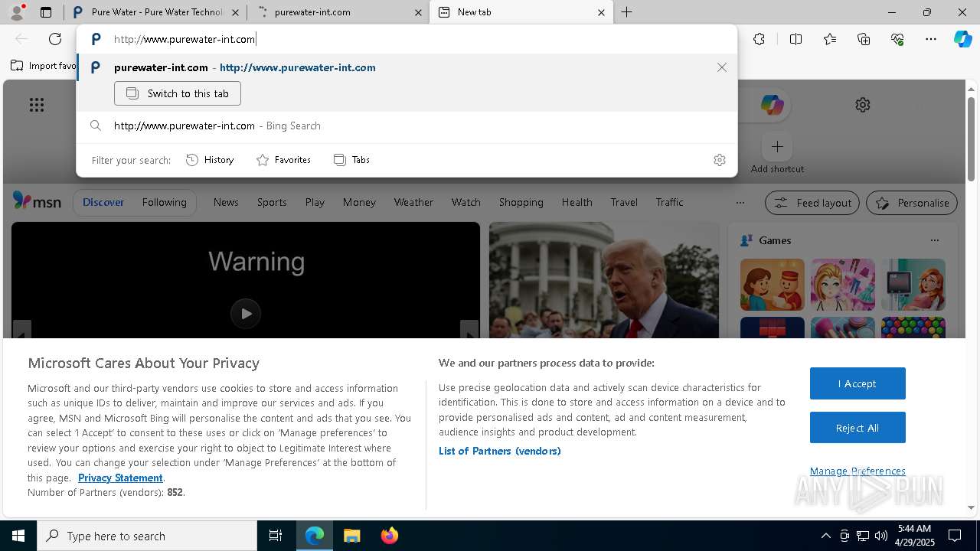Select the Following feed tab
The image size is (980, 551).
[x=164, y=202]
